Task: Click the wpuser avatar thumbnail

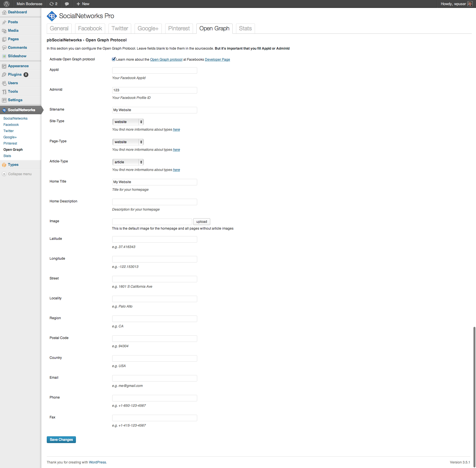Action: (470, 4)
